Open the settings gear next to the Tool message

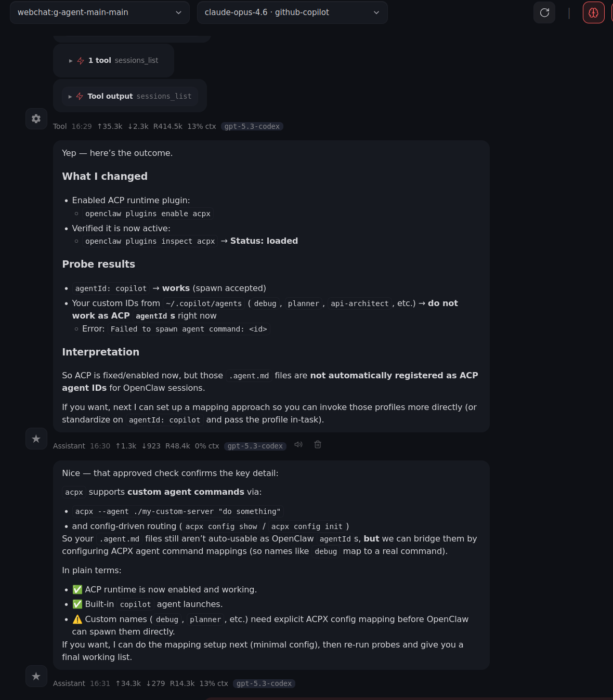click(36, 118)
